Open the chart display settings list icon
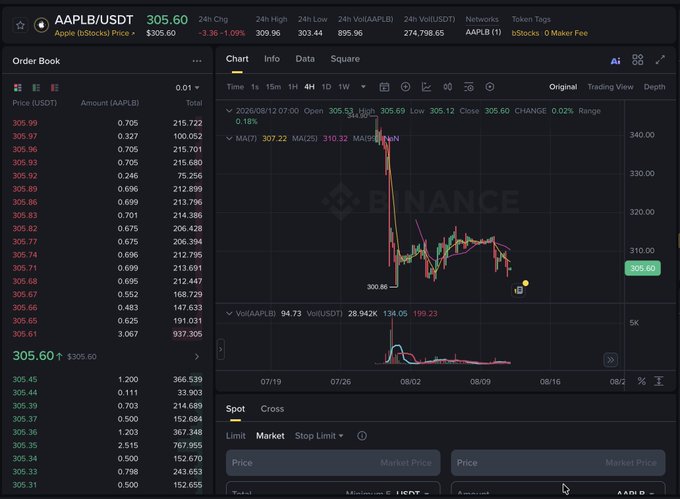The width and height of the screenshot is (680, 499). (x=469, y=87)
